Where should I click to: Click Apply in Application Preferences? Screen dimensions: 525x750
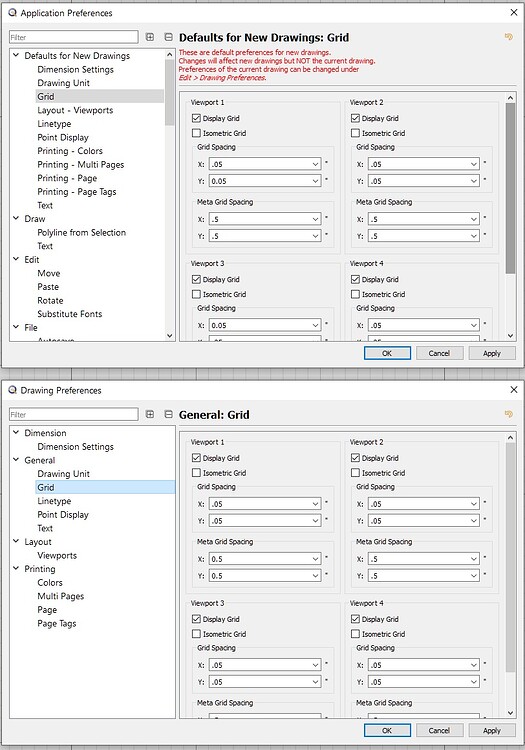[x=492, y=353]
